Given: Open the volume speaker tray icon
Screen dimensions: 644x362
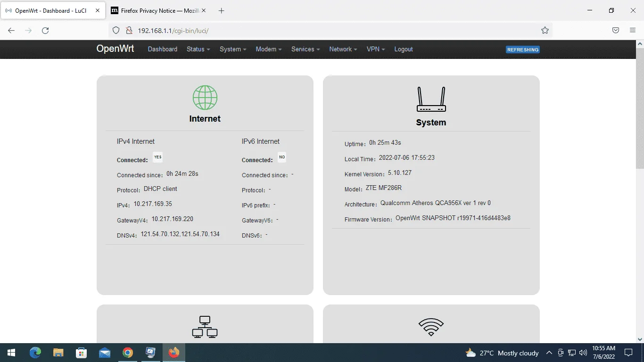Looking at the screenshot, I should pos(583,353).
